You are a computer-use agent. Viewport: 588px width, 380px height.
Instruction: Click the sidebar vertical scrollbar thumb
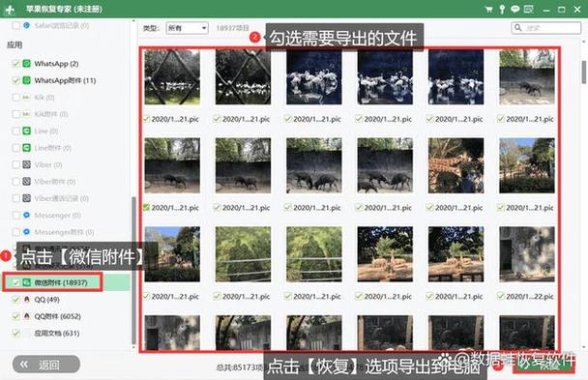pos(133,270)
